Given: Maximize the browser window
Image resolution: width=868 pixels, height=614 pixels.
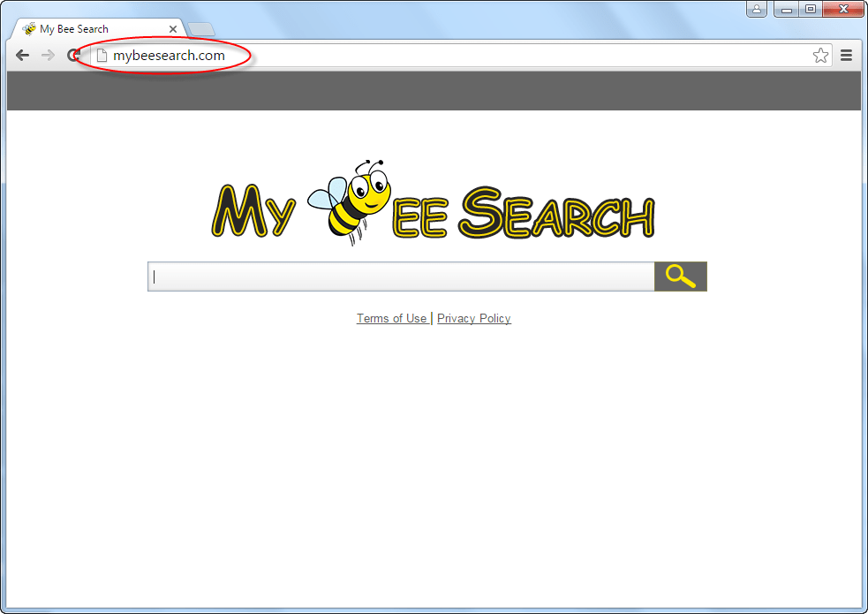Looking at the screenshot, I should 811,9.
